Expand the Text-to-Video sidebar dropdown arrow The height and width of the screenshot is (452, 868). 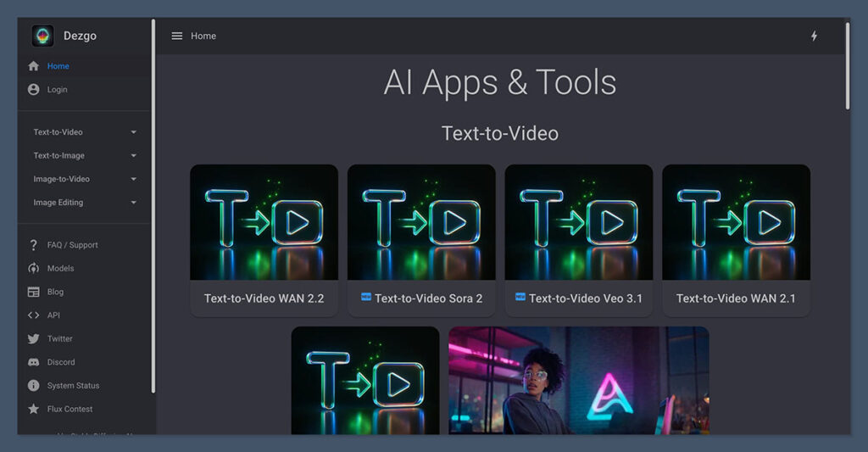point(133,132)
